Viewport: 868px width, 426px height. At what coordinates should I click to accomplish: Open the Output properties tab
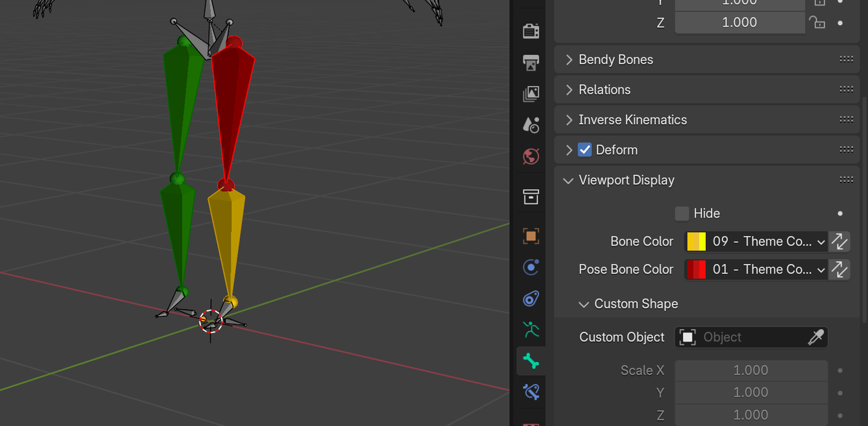531,62
